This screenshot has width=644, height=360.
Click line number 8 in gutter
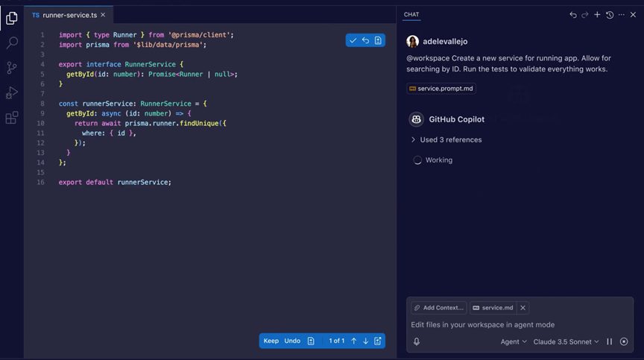pos(42,104)
